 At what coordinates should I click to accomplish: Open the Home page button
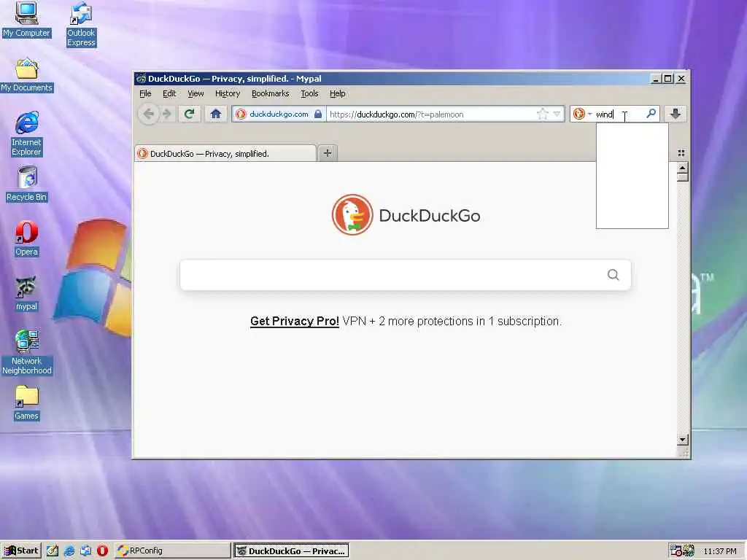tap(216, 114)
